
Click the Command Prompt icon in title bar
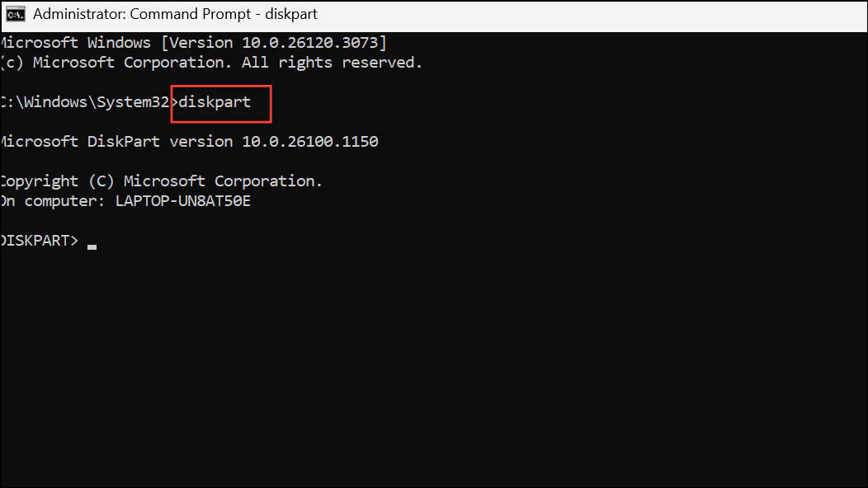15,14
